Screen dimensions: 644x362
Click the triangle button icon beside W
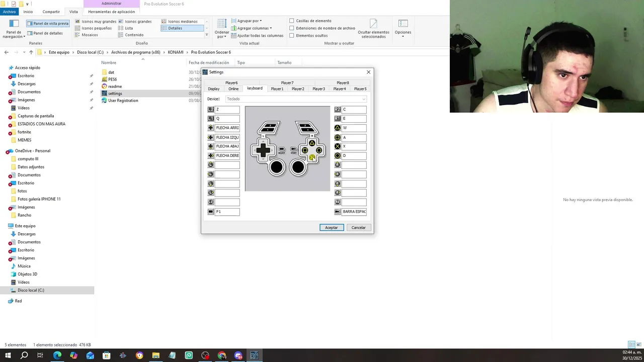338,128
